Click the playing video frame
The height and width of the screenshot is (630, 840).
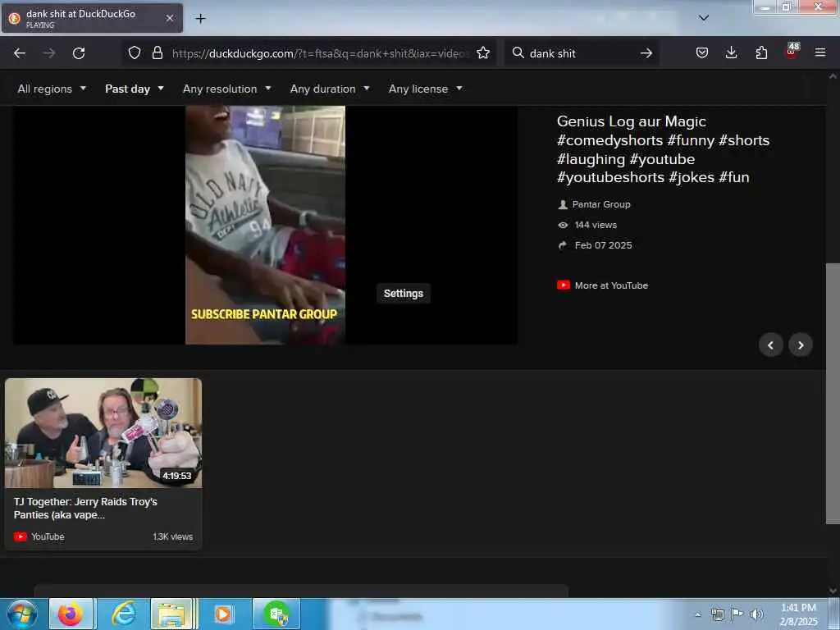[265, 225]
